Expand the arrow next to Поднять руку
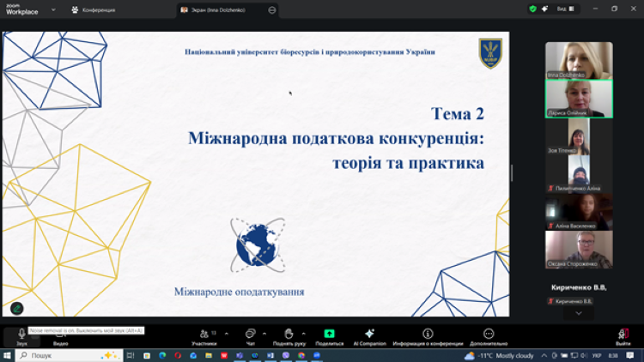The width and height of the screenshot is (644, 362). [x=303, y=334]
